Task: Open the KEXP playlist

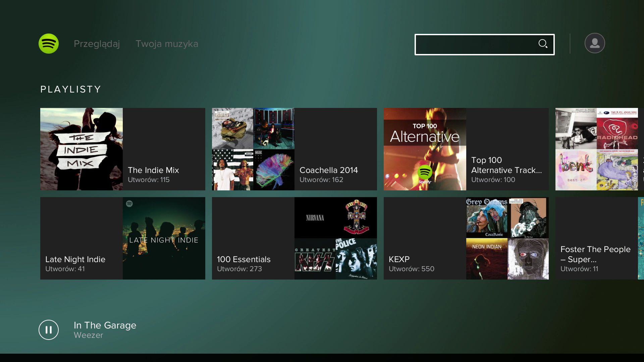Action: [399, 259]
